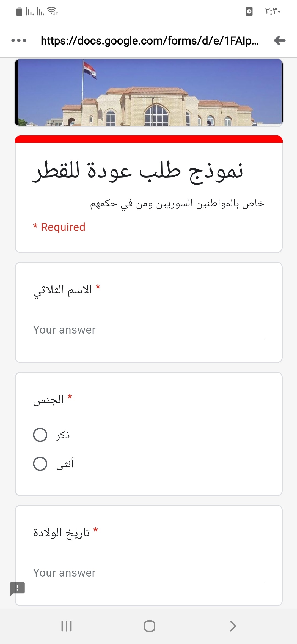Viewport: 297px width, 644px height.
Task: Focus the تاريخ الولادة answer field
Action: [148, 573]
